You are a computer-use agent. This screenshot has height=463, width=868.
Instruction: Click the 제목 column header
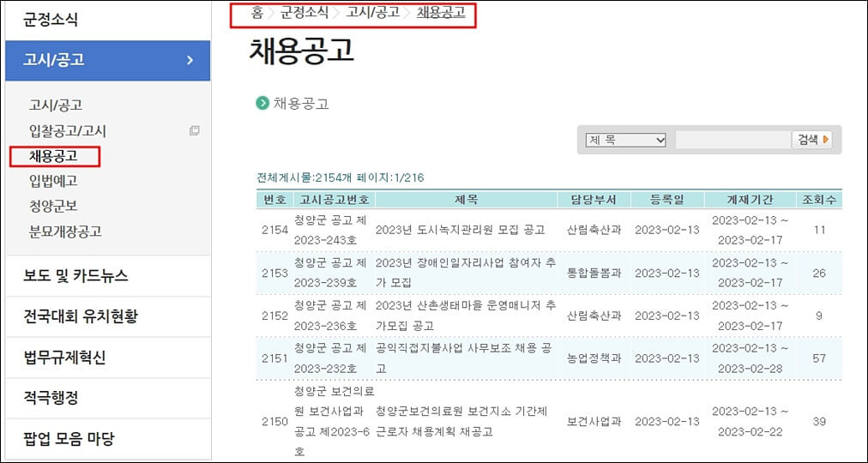[466, 200]
